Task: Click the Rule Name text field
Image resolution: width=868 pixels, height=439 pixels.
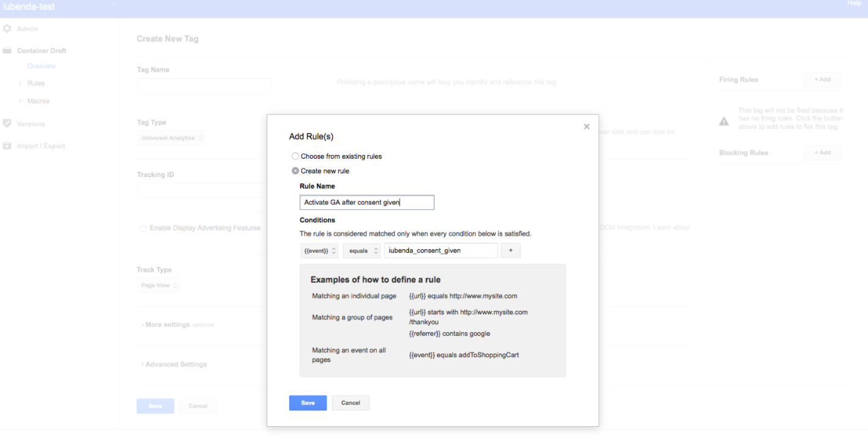Action: pyautogui.click(x=367, y=203)
